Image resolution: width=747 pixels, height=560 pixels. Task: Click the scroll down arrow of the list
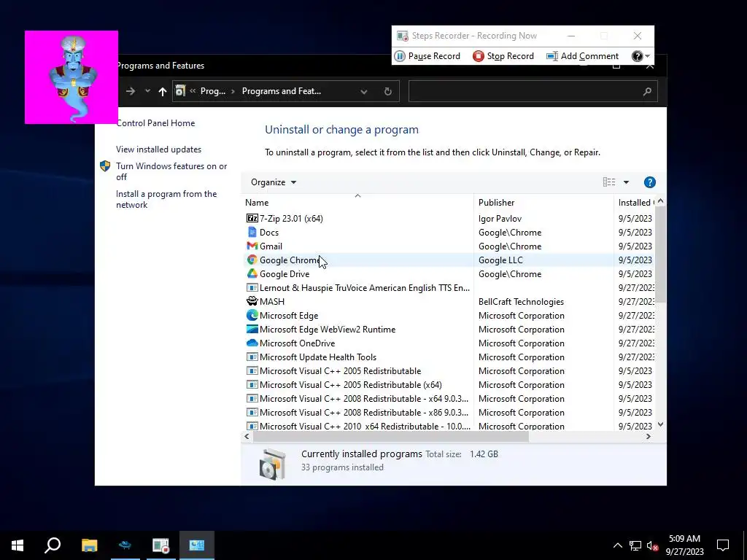[x=660, y=424]
